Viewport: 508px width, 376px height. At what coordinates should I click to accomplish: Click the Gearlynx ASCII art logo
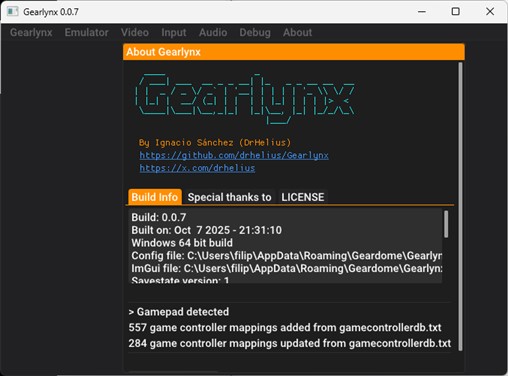click(x=245, y=99)
